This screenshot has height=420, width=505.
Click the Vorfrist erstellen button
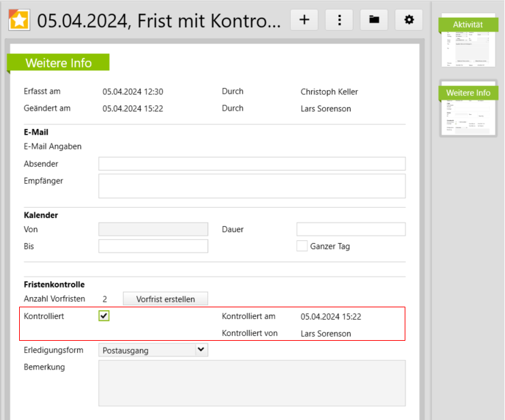(x=165, y=298)
